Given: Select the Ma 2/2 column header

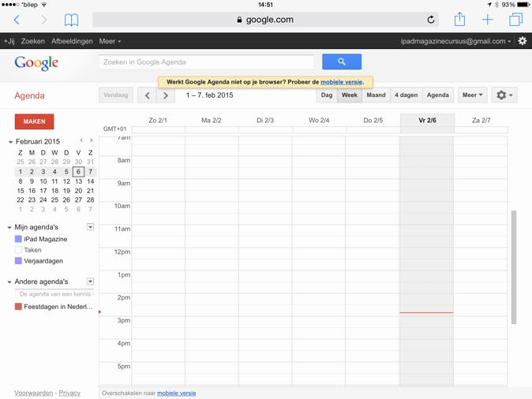Looking at the screenshot, I should pos(212,121).
